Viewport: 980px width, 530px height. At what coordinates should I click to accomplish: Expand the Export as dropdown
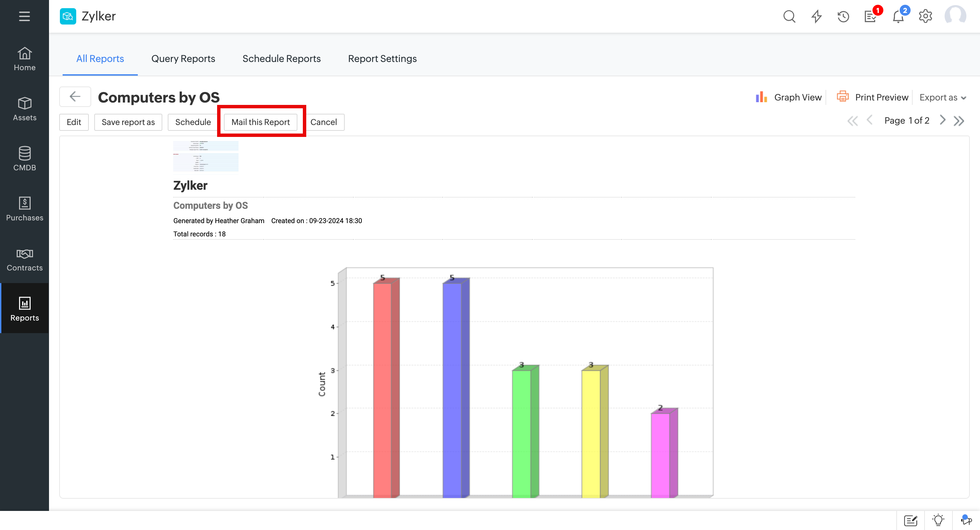pyautogui.click(x=942, y=97)
